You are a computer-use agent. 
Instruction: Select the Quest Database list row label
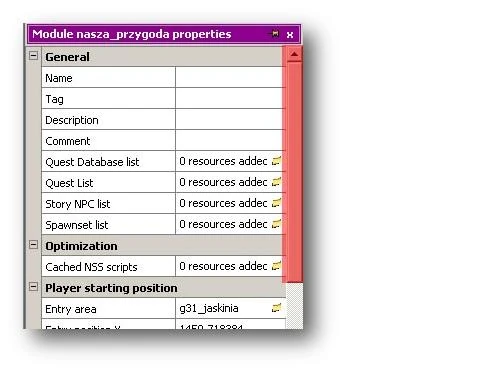click(x=92, y=162)
